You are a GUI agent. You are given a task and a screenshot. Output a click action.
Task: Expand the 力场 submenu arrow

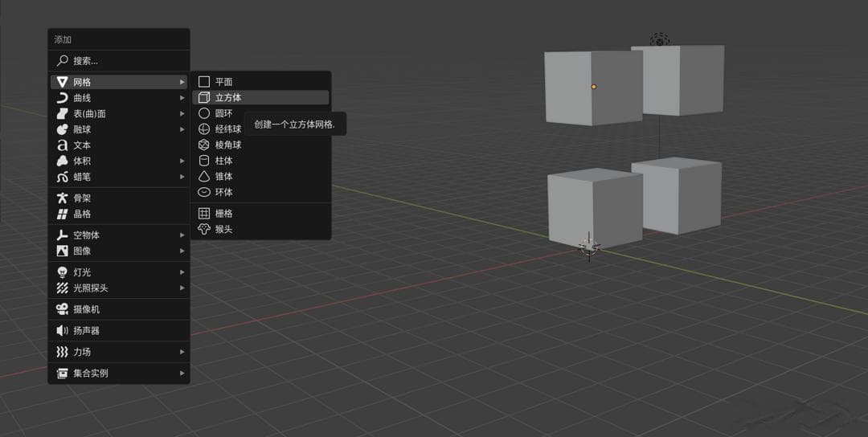tap(182, 352)
